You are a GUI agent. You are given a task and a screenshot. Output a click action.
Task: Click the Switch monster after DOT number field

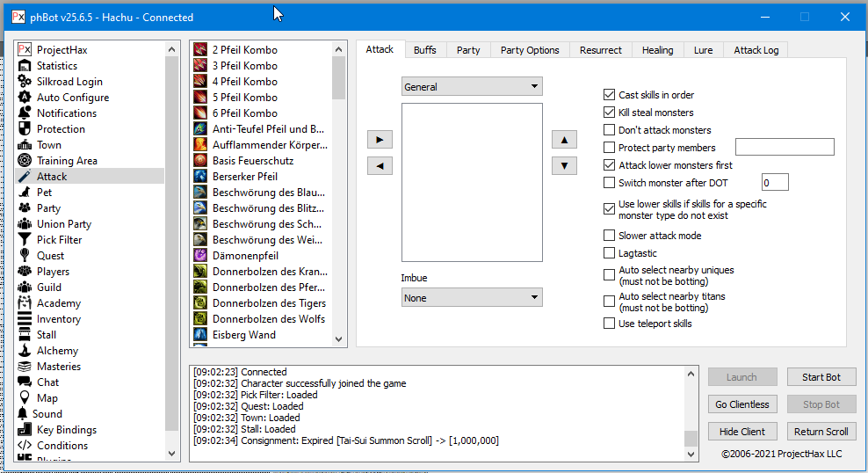click(774, 183)
